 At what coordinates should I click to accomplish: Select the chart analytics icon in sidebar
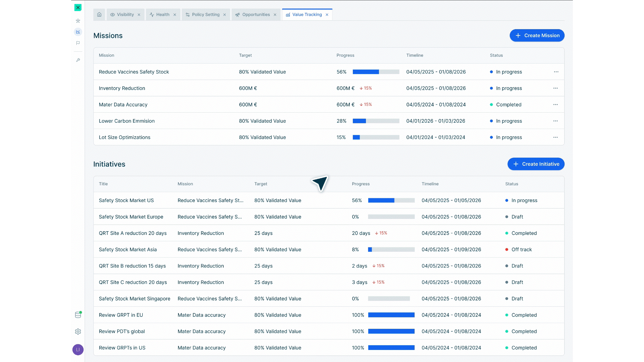click(78, 32)
